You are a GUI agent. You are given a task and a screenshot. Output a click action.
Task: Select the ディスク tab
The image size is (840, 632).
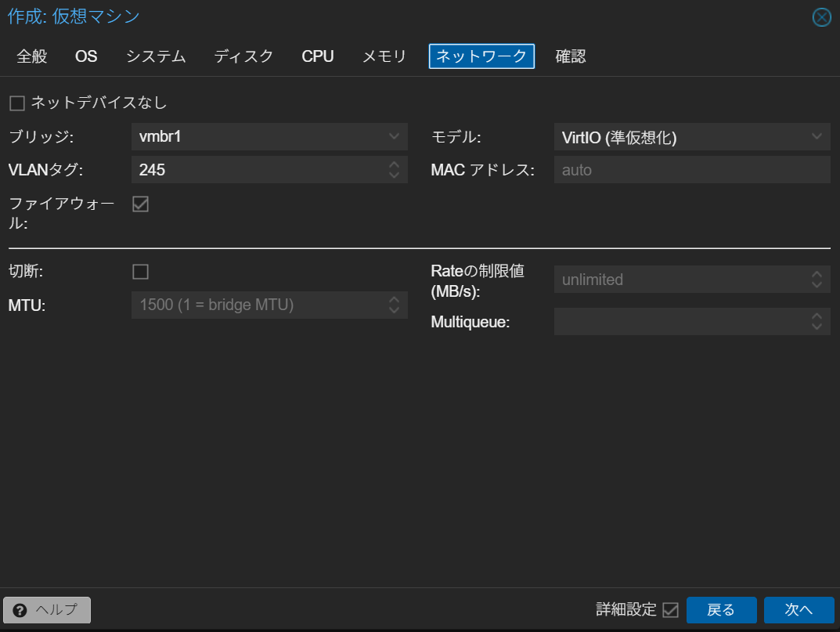pos(243,56)
